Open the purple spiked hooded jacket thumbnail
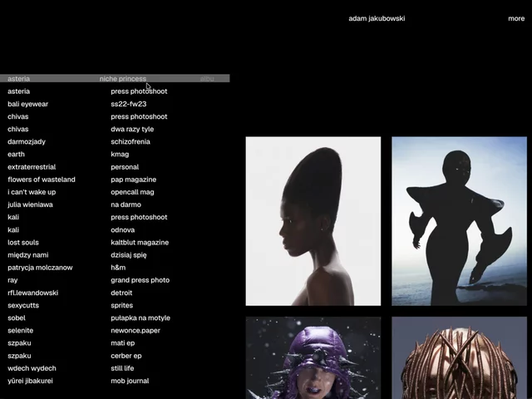The image size is (532, 399). pos(313,358)
